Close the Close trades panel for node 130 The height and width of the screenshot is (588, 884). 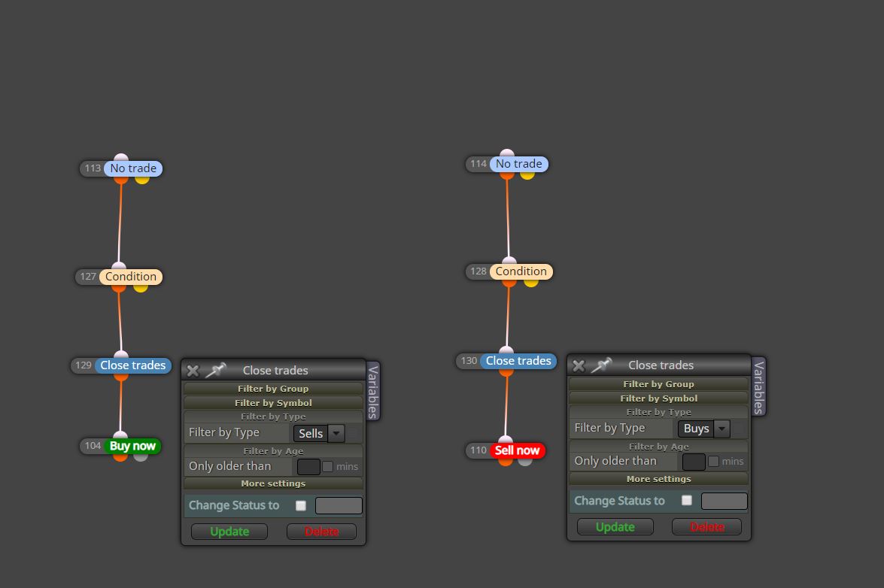click(579, 366)
